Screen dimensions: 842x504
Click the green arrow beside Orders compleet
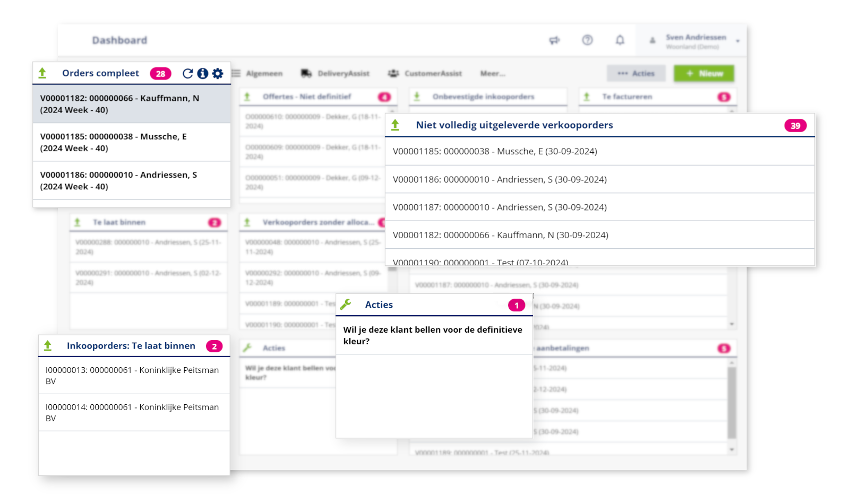coord(42,73)
